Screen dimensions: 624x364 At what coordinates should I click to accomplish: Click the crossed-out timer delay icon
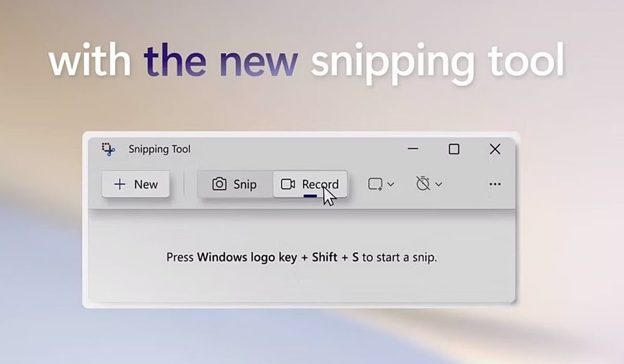click(x=423, y=184)
